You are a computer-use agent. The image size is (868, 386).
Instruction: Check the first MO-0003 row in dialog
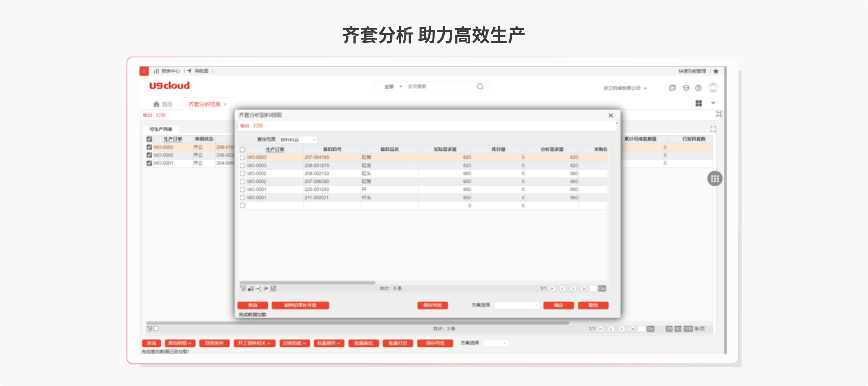(242, 157)
